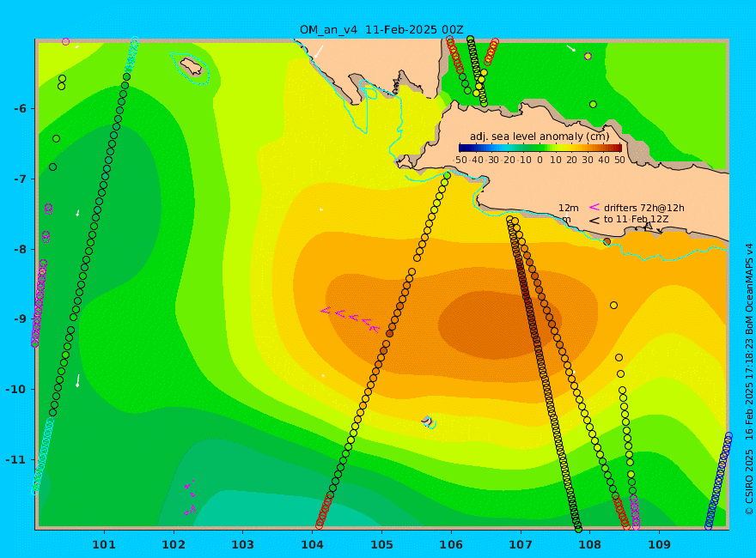The image size is (756, 558).
Task: Click longitude axis label 105
Action: point(381,544)
